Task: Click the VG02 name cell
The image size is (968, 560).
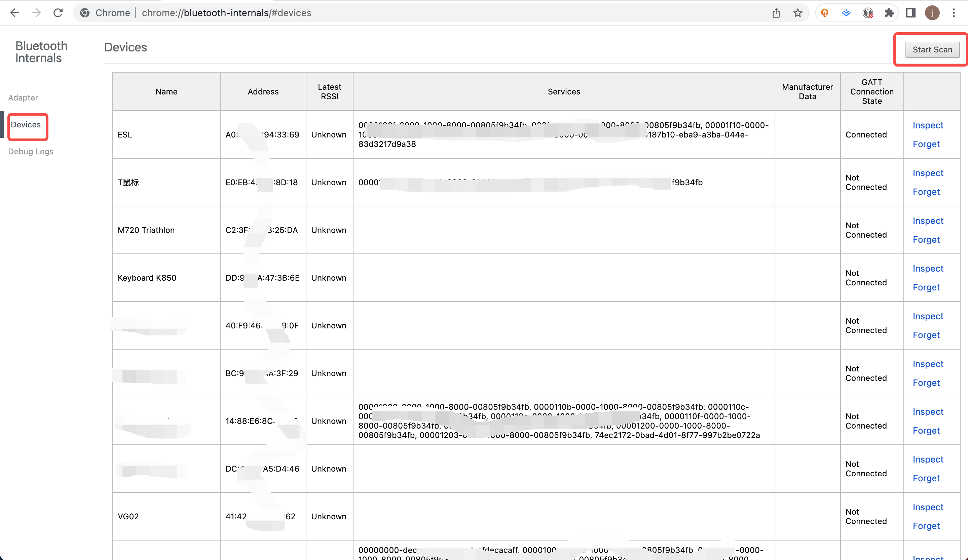Action: (x=166, y=516)
